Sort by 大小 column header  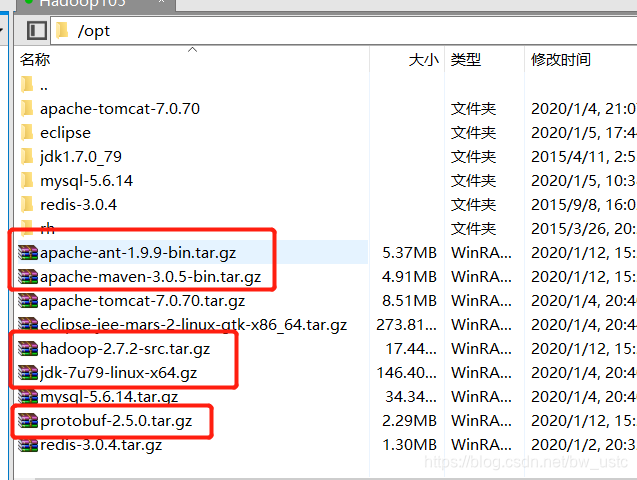424,60
